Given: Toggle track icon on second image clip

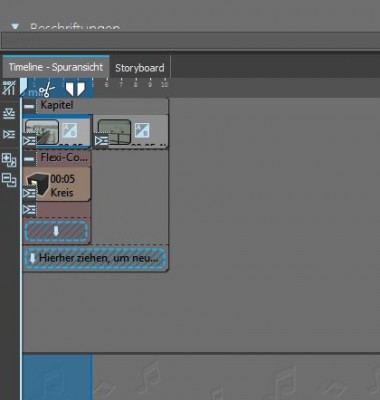Looking at the screenshot, I should (x=101, y=141).
